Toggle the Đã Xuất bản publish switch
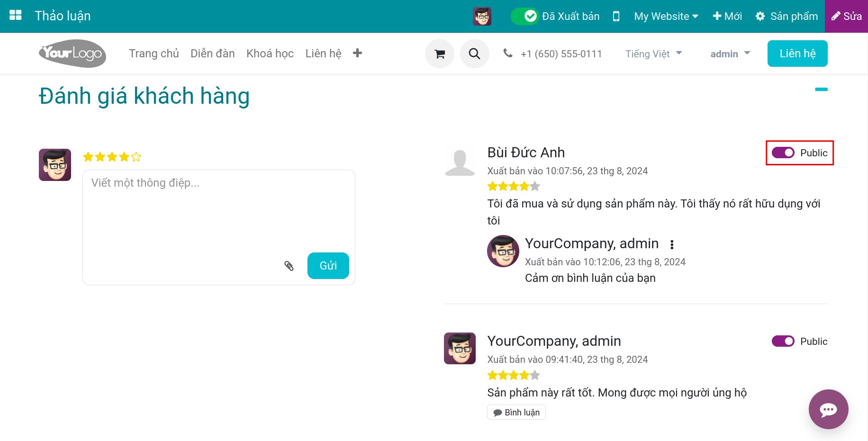The image size is (868, 441). [524, 16]
